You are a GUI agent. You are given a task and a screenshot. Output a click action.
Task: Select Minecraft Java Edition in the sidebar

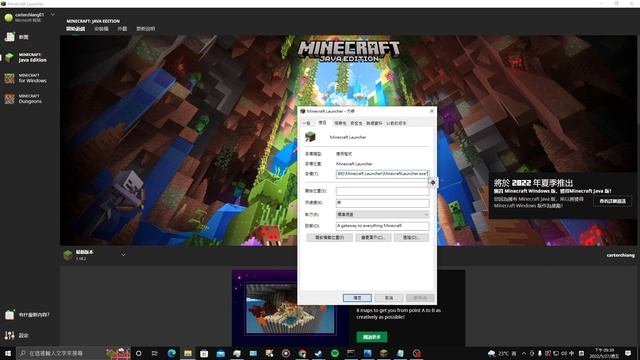(26, 58)
